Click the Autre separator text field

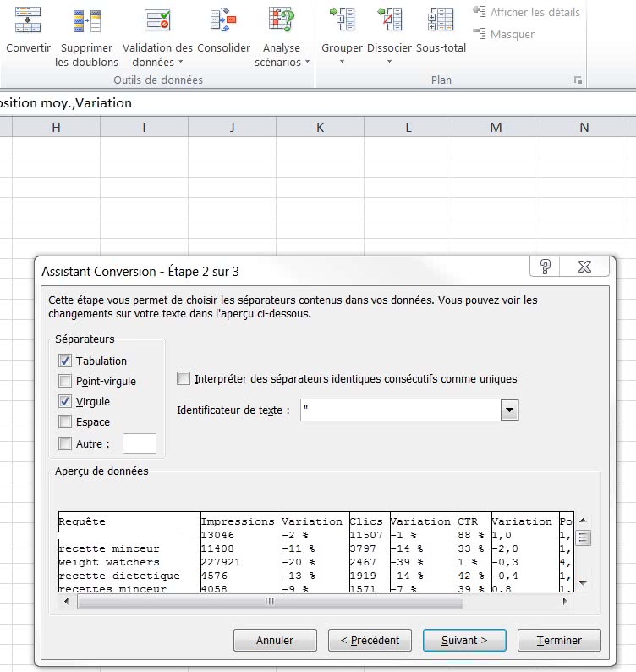pos(140,443)
